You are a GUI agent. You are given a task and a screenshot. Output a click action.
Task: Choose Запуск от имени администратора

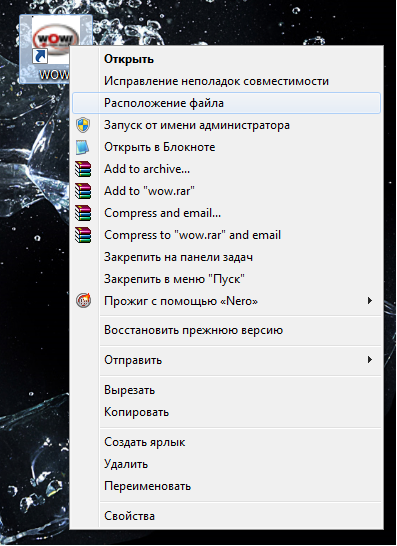[226, 125]
